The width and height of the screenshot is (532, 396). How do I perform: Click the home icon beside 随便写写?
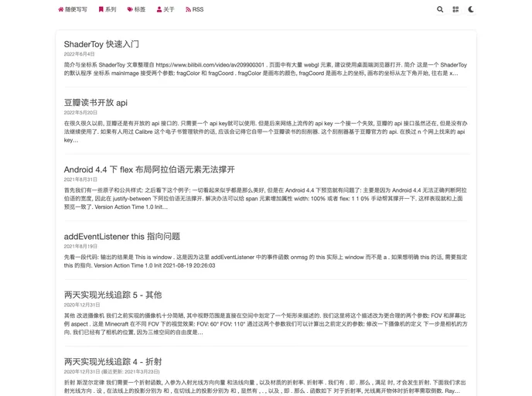coord(61,10)
